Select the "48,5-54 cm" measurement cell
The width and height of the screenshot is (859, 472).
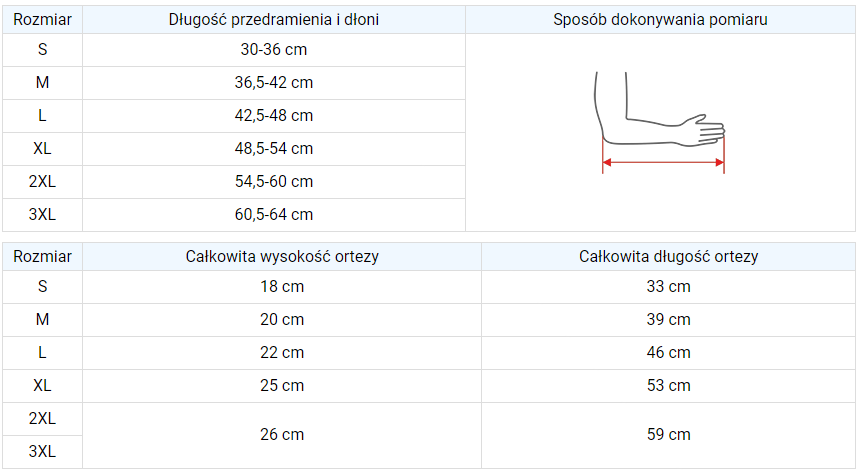(x=273, y=149)
